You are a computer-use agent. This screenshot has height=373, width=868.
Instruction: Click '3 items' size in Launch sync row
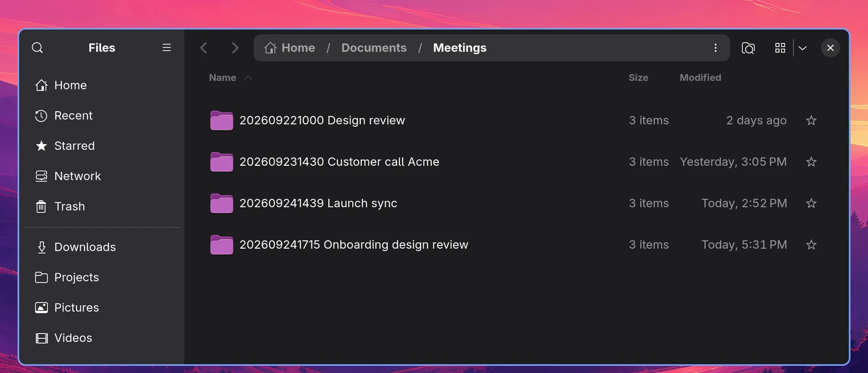pos(649,203)
